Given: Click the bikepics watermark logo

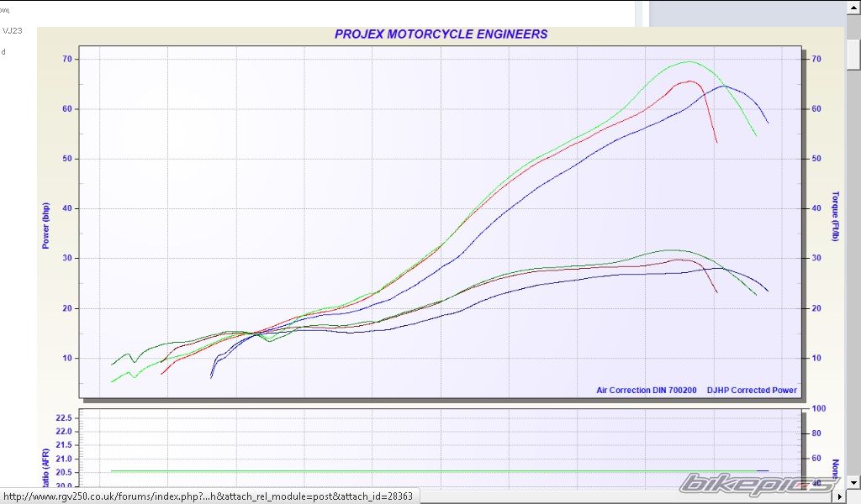Looking at the screenshot, I should [758, 484].
